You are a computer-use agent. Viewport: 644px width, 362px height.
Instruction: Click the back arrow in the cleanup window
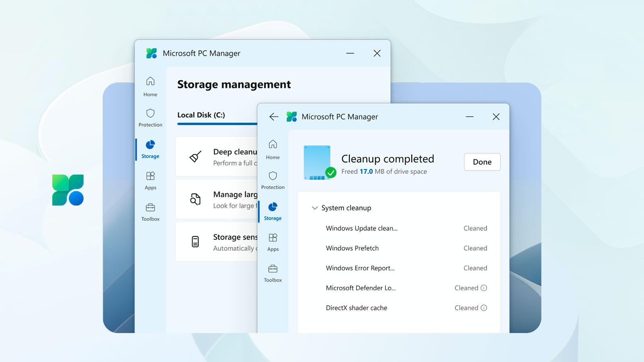pyautogui.click(x=274, y=117)
